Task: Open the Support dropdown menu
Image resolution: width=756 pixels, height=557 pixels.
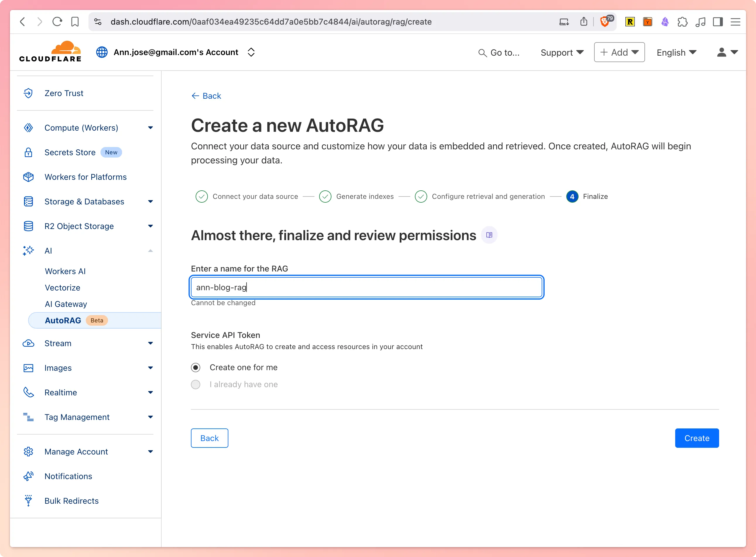Action: (x=562, y=53)
